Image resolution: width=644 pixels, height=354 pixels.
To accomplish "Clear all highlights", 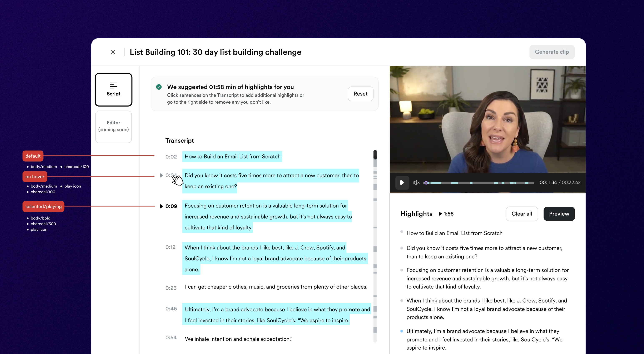I will [521, 214].
